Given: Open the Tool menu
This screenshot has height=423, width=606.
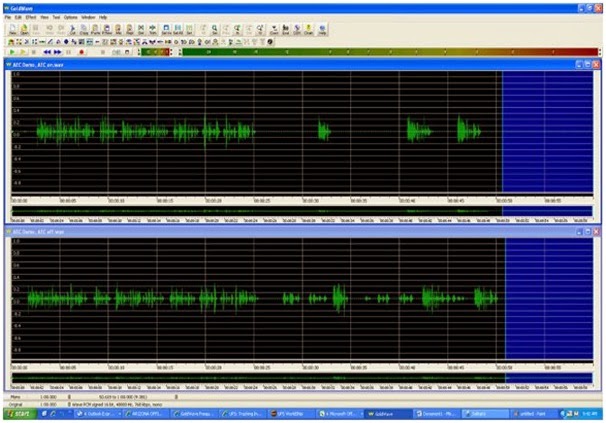Looking at the screenshot, I should (x=56, y=17).
